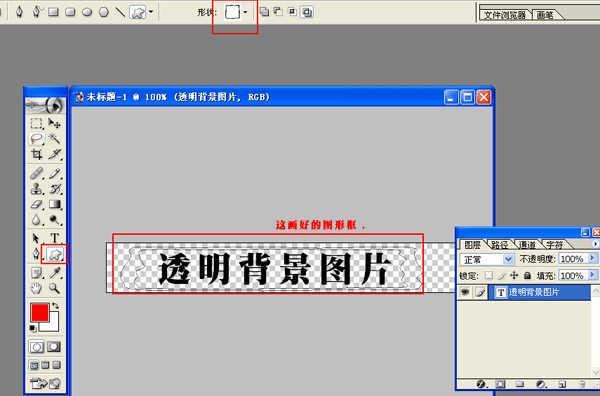This screenshot has height=396, width=600.
Task: Hide the 透明背景图片 layer with eye icon
Action: 465,292
